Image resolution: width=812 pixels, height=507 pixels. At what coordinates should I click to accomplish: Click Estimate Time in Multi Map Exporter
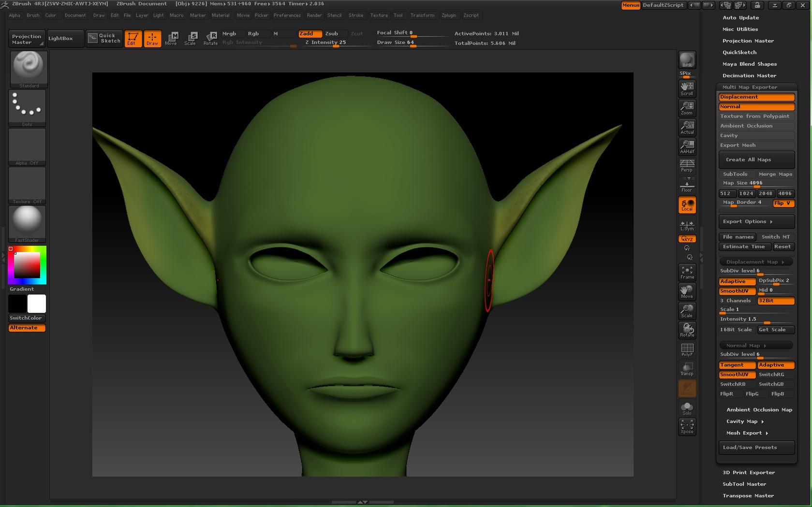pyautogui.click(x=744, y=246)
